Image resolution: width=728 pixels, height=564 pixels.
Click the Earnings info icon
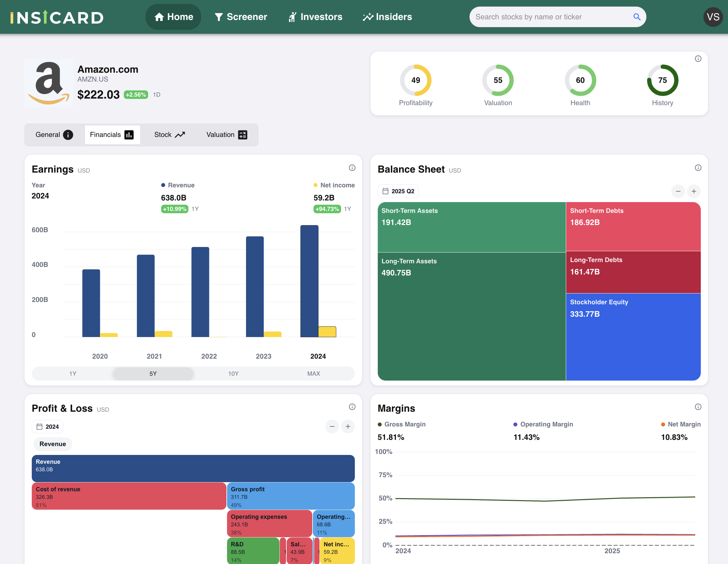[x=352, y=168]
